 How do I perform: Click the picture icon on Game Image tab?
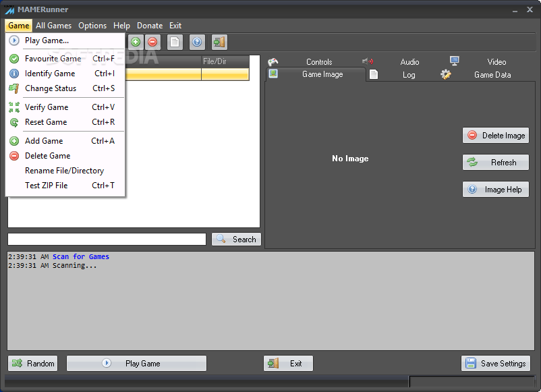pyautogui.click(x=273, y=74)
